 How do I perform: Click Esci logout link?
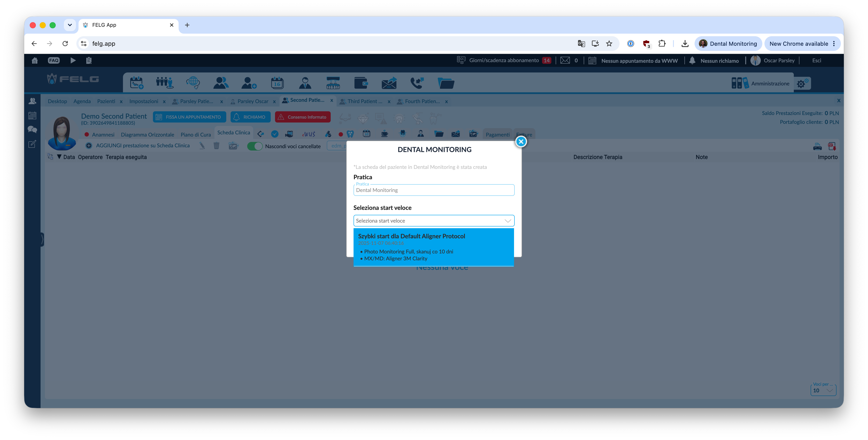point(816,61)
